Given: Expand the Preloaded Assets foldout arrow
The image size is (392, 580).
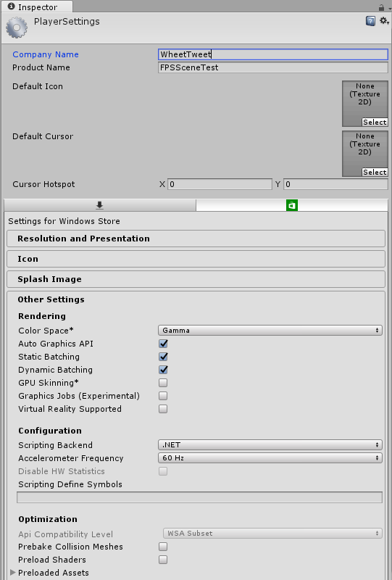Looking at the screenshot, I should 13,572.
